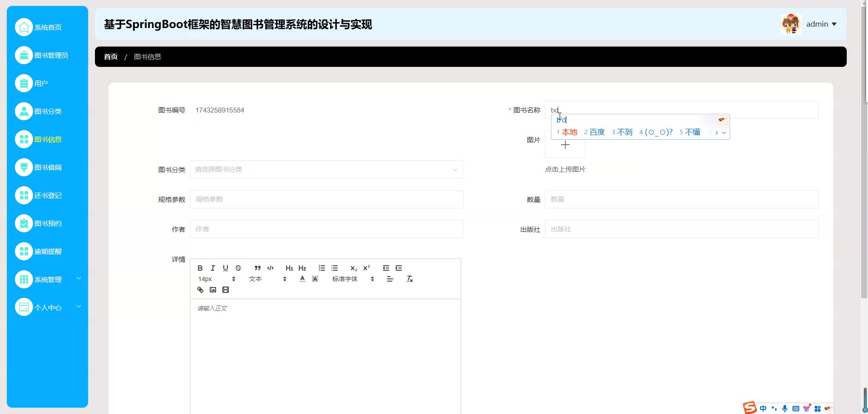Choose IME candidate 3 不到
The width and height of the screenshot is (868, 414).
click(x=622, y=132)
